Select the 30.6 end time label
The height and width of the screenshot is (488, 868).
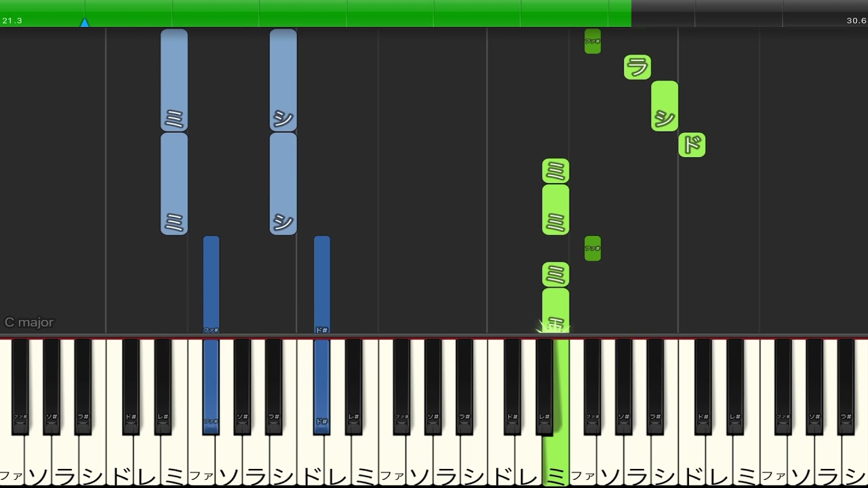856,21
